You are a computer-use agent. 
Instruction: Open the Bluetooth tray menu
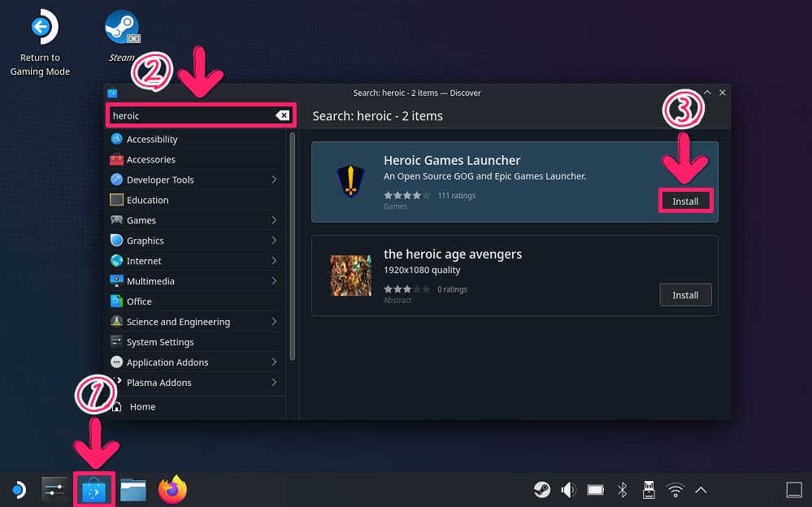[x=623, y=489]
